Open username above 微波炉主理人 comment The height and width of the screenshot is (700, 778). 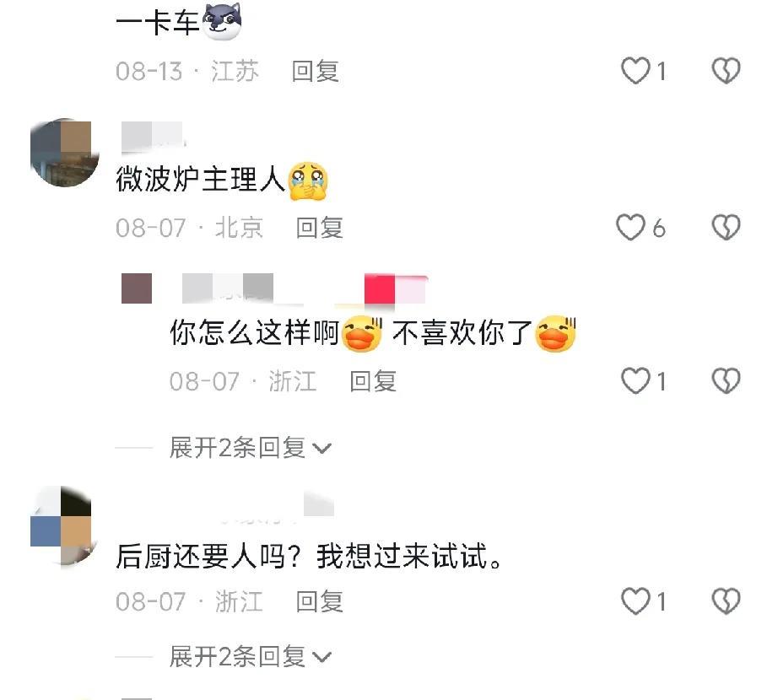(153, 137)
